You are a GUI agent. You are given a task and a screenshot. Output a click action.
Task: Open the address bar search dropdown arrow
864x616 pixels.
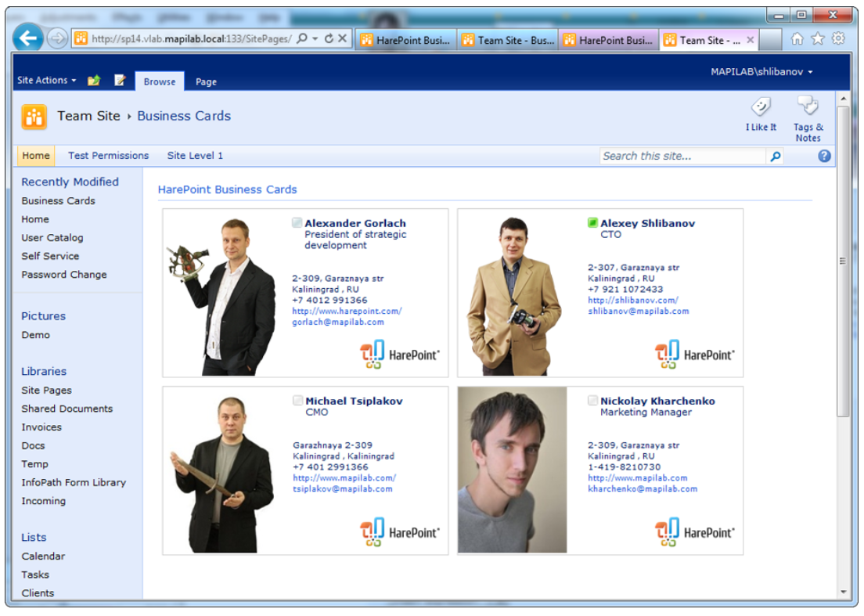315,39
